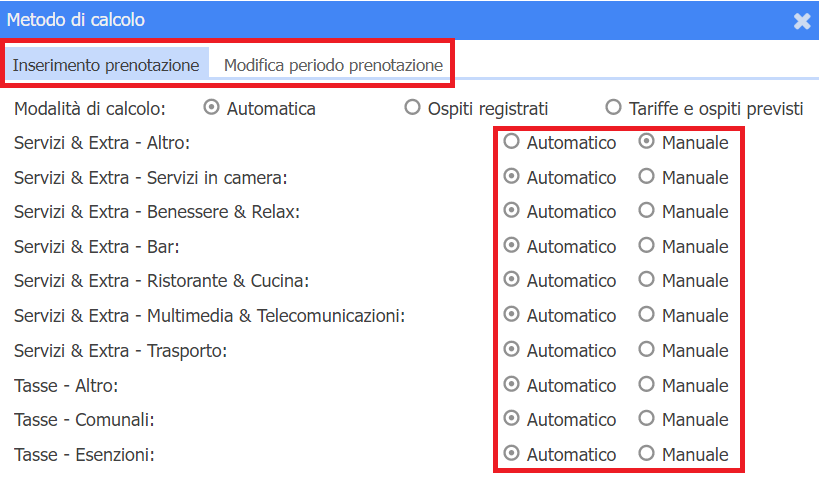Image resolution: width=819 pixels, height=491 pixels.
Task: Set Trasporto to Manuale
Action: tap(646, 350)
